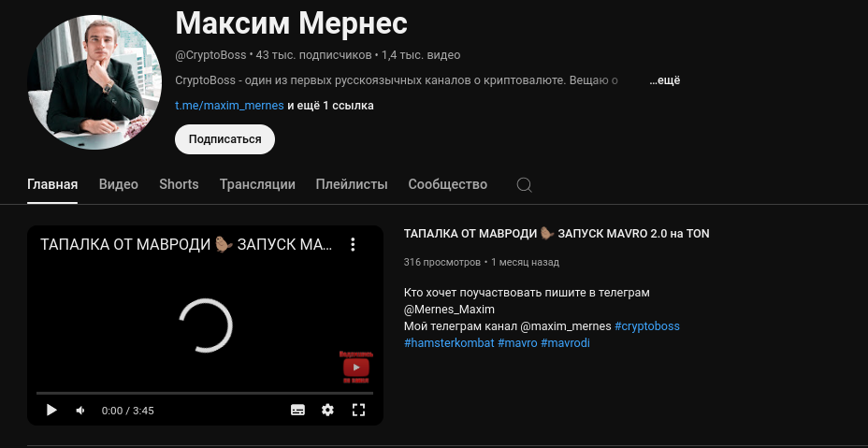Expand channel description with '...ещё'
Screen dimensions: 868x448
tap(664, 80)
